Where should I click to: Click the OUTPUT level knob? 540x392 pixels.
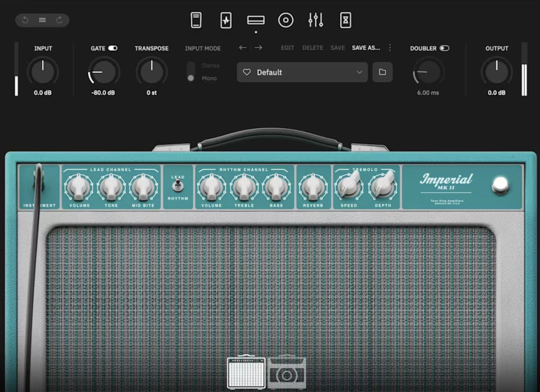[x=497, y=71]
